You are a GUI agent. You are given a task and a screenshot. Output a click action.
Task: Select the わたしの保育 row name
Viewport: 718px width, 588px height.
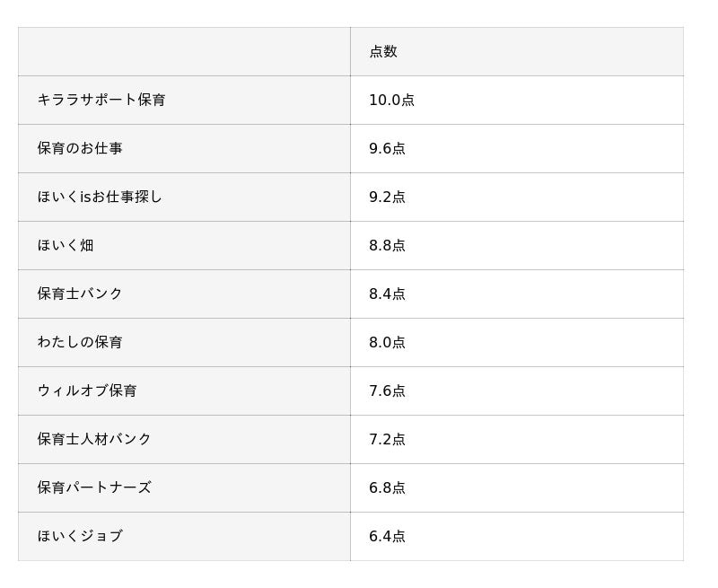[x=80, y=343]
